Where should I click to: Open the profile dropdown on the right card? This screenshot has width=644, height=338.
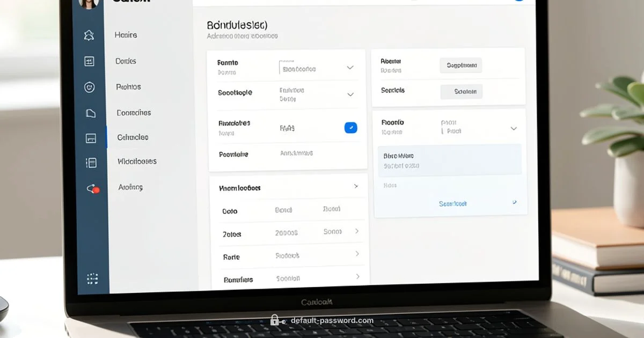click(514, 127)
